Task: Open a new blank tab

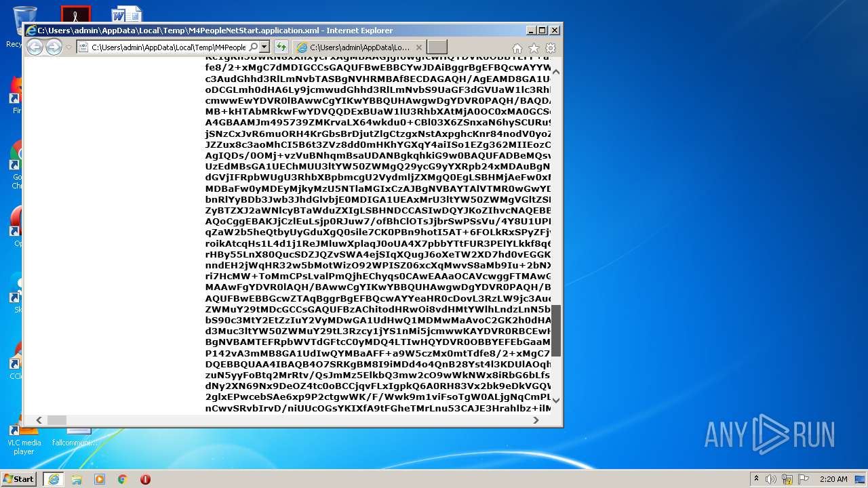Action: point(437,47)
